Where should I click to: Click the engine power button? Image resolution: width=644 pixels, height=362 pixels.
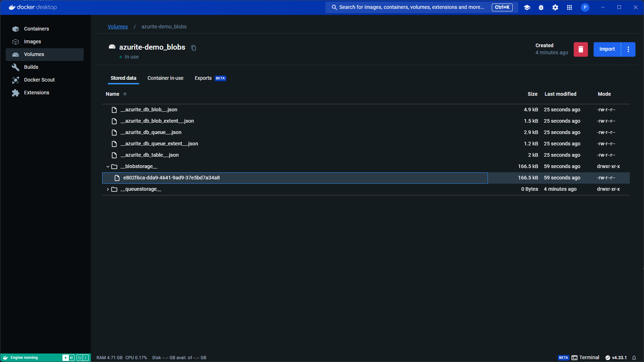coord(80,358)
